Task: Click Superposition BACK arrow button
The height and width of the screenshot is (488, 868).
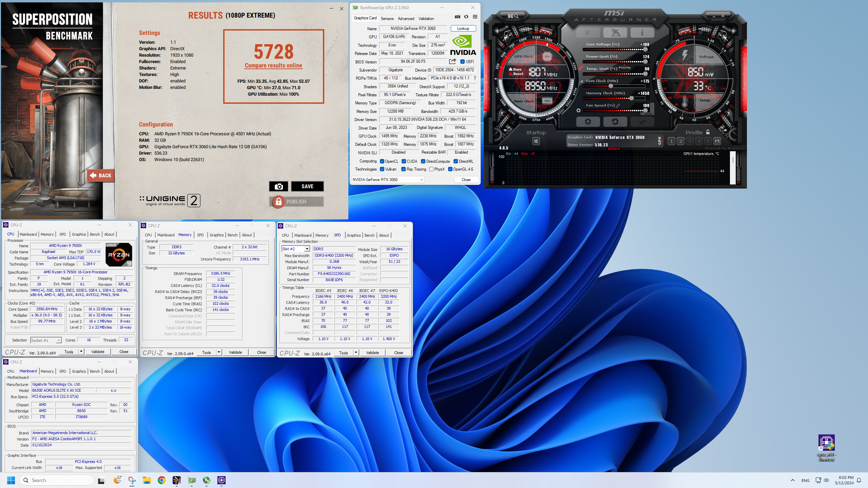Action: (x=101, y=175)
